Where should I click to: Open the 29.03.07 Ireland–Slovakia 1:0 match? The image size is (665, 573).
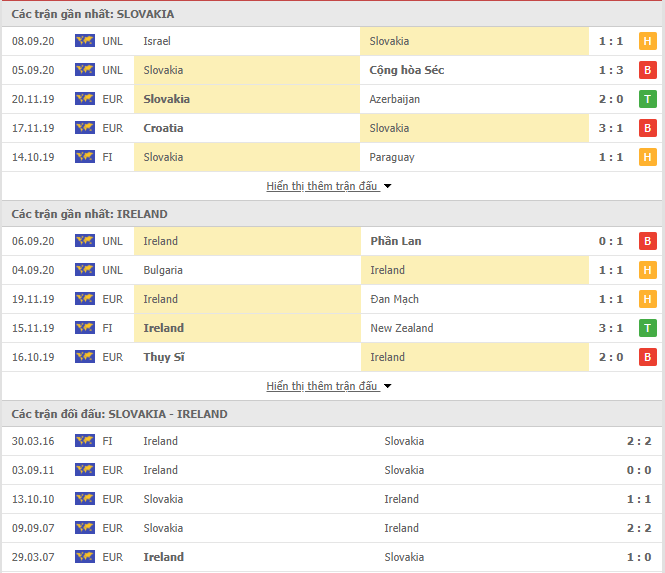tap(332, 557)
